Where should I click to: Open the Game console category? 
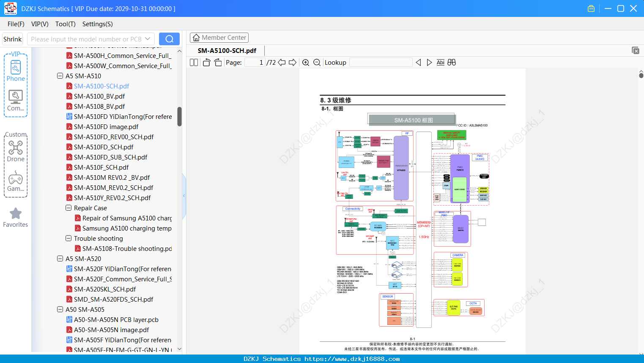click(x=16, y=181)
